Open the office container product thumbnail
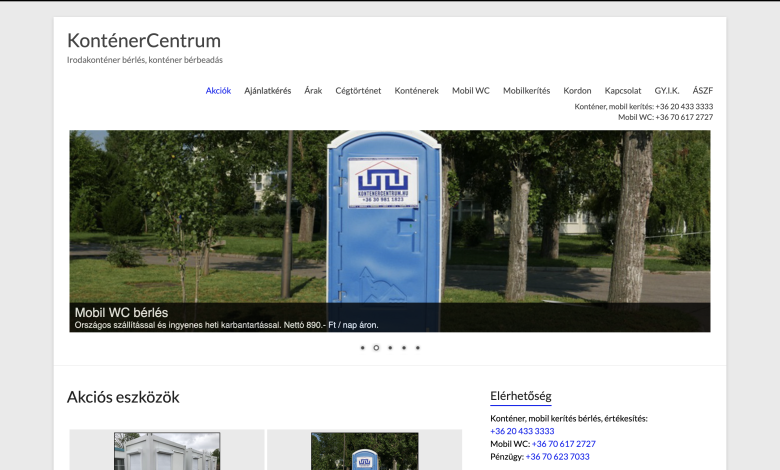 pyautogui.click(x=167, y=452)
